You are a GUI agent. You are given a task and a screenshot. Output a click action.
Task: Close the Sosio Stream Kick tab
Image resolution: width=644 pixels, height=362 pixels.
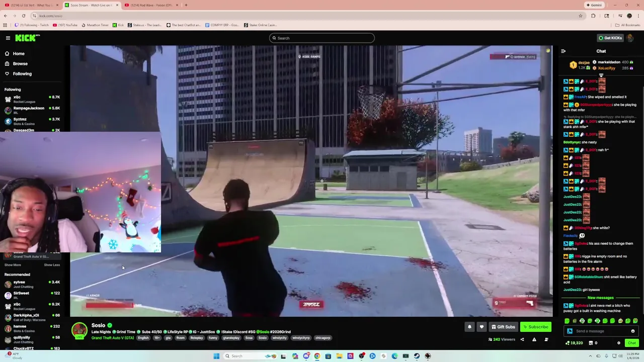(x=117, y=5)
